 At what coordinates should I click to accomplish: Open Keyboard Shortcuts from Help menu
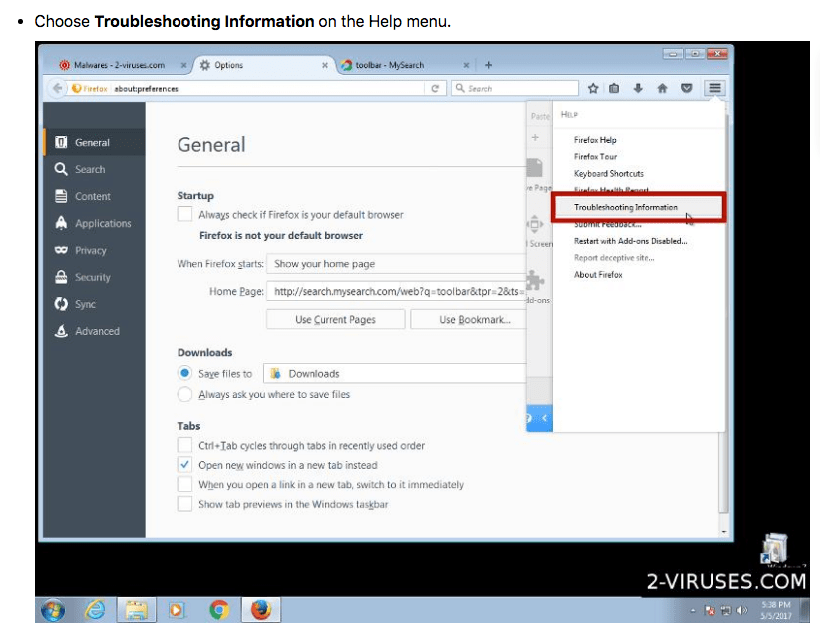609,173
